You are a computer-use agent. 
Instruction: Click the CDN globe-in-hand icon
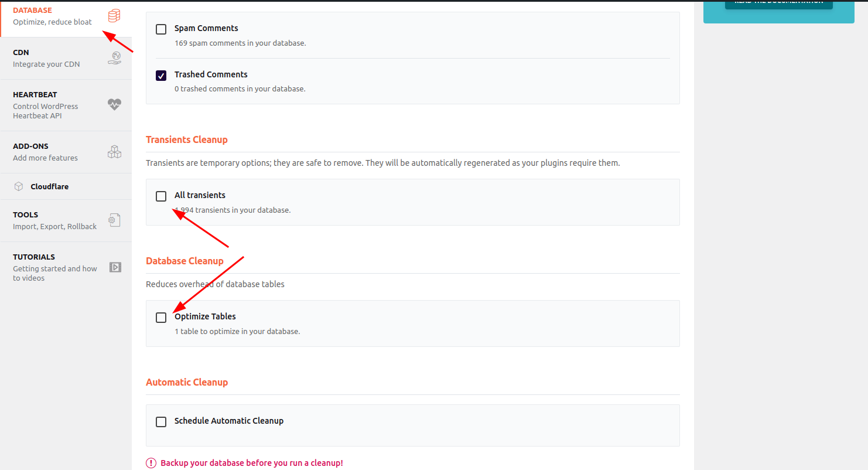coord(114,58)
